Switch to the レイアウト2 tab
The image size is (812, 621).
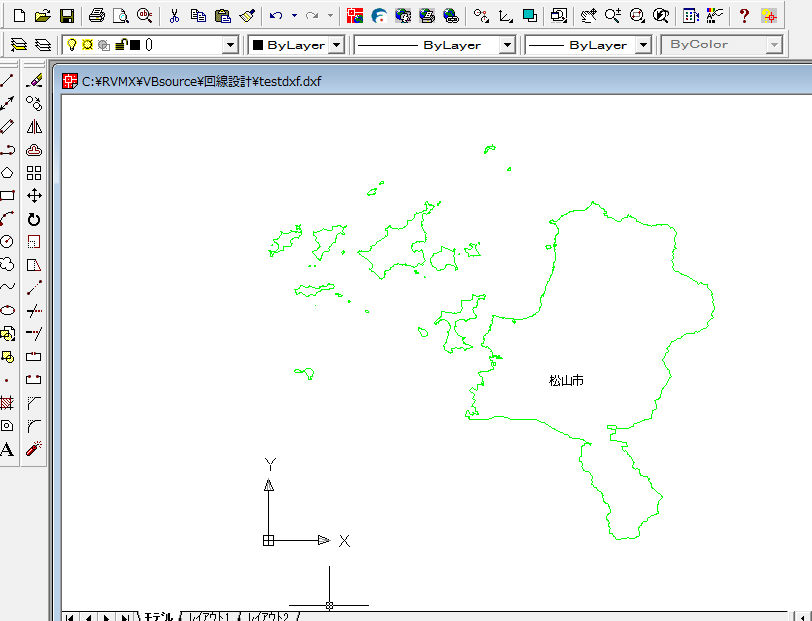coord(268,616)
